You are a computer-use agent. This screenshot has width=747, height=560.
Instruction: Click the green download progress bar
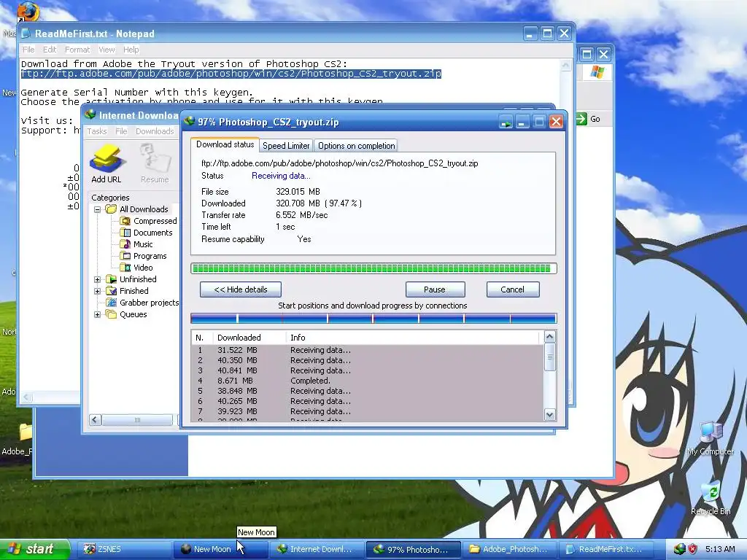pos(373,268)
